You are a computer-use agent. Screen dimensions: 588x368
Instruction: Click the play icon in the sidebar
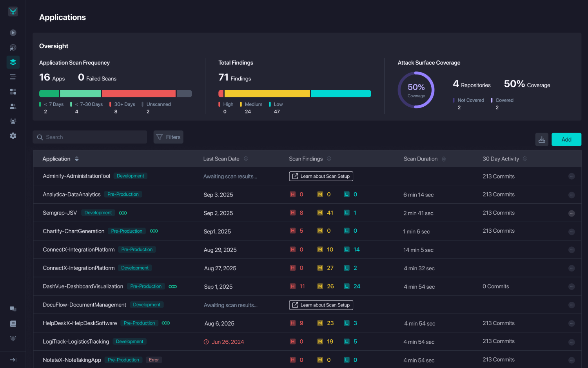pos(13,33)
